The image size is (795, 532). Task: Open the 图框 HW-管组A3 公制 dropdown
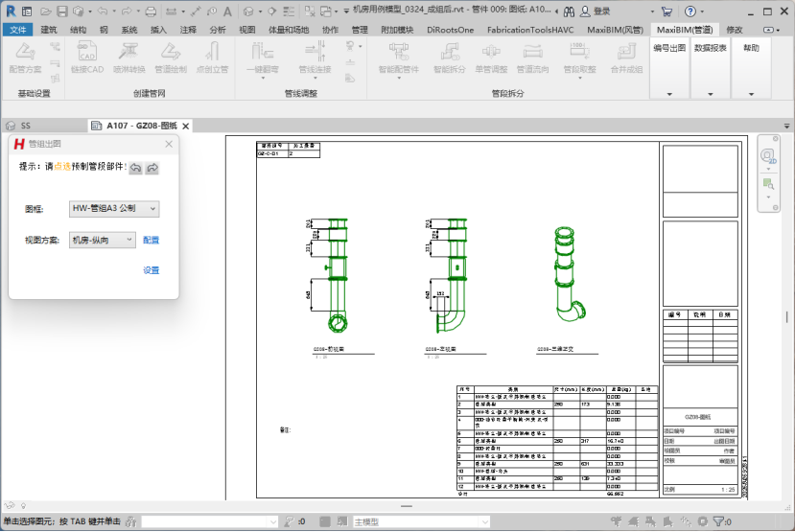(x=114, y=208)
